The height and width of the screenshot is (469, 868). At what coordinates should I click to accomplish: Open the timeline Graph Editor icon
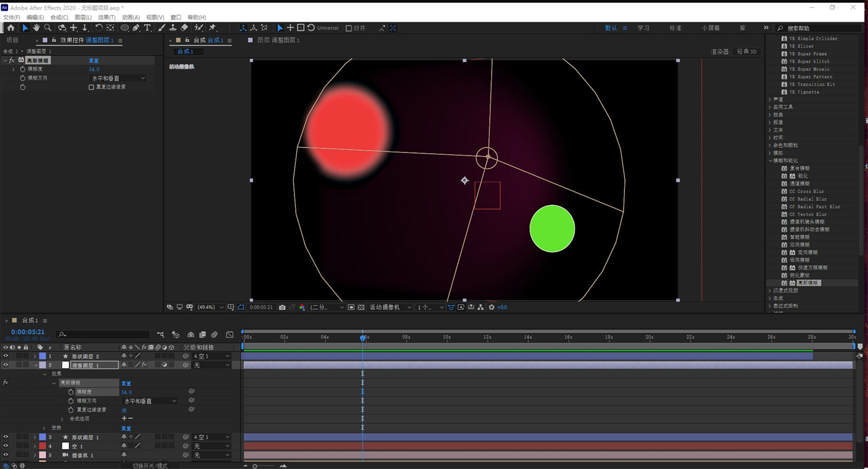[x=230, y=335]
